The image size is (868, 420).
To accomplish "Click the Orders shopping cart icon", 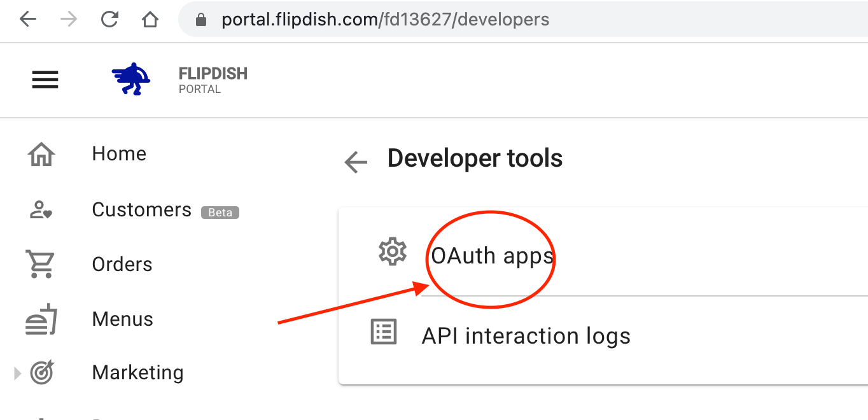I will (x=40, y=264).
